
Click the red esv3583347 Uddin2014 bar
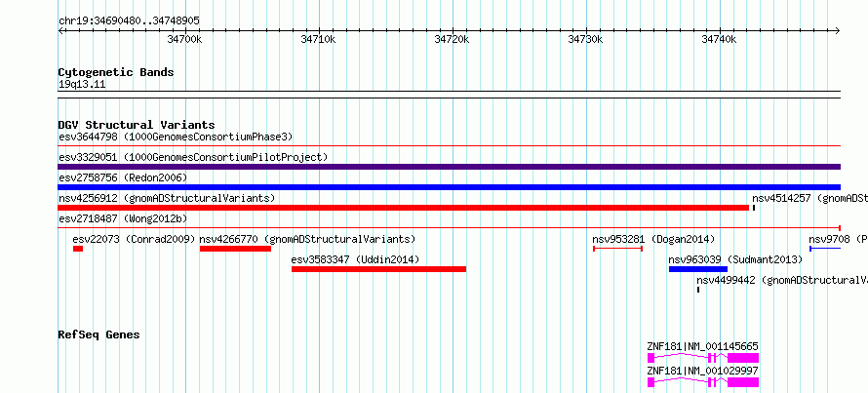pyautogui.click(x=378, y=269)
